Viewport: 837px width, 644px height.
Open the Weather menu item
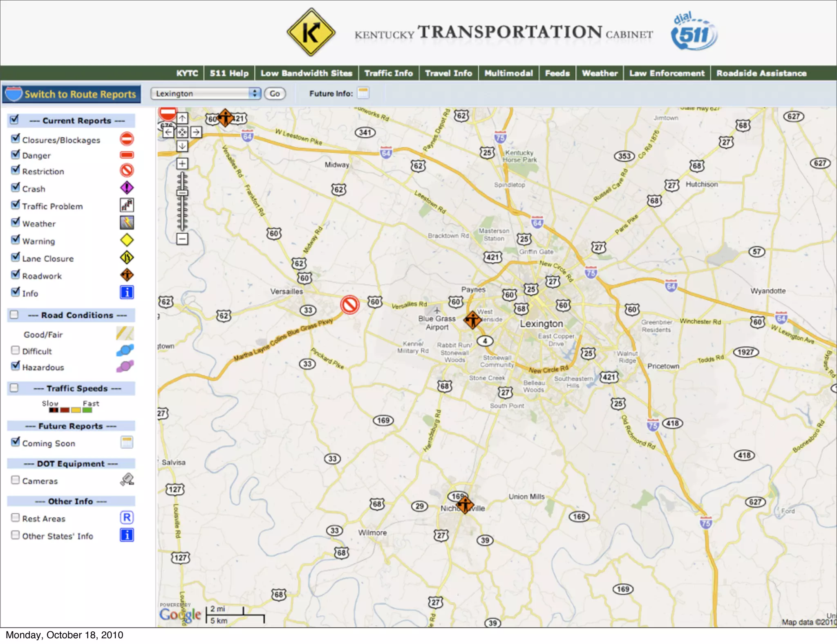599,73
